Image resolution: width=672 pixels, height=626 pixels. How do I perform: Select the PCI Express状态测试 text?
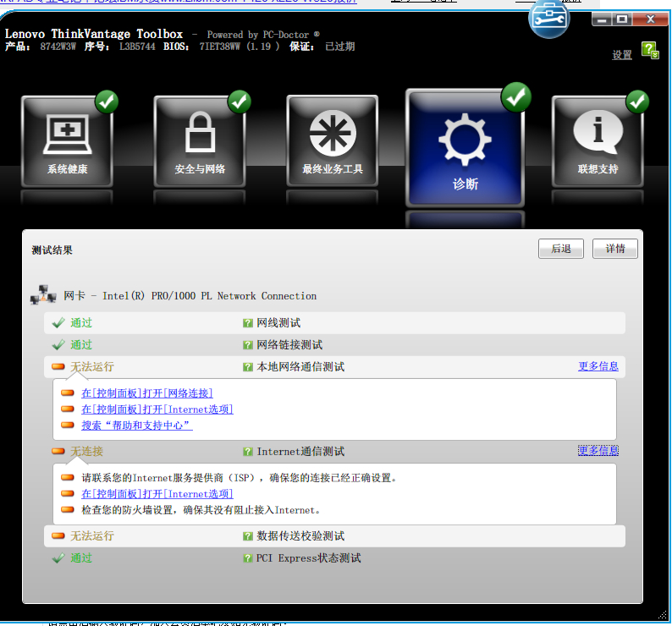(309, 558)
